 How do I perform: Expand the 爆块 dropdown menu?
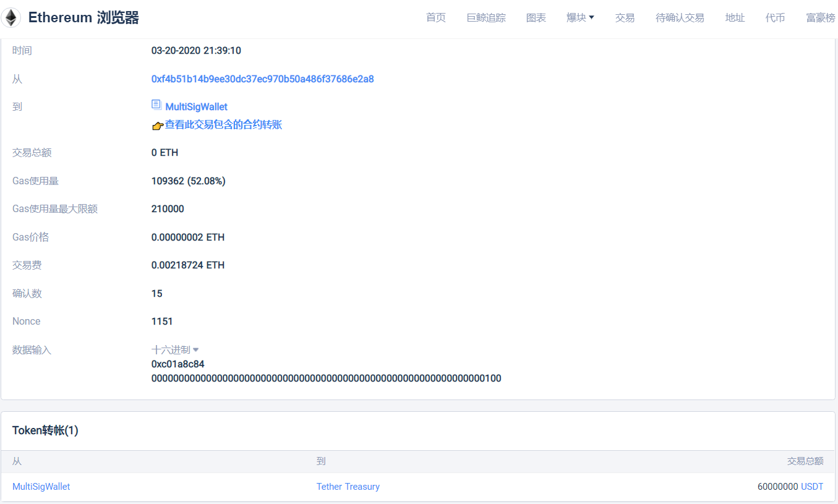580,17
